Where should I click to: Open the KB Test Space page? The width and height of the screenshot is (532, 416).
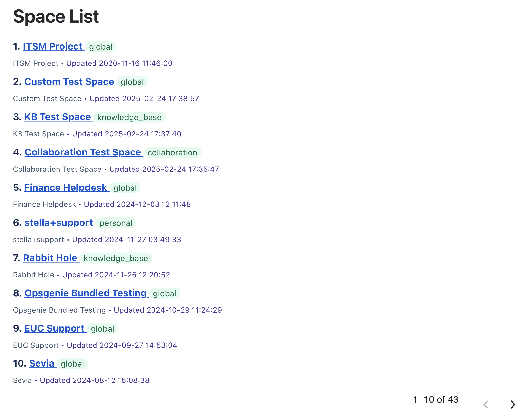57,117
